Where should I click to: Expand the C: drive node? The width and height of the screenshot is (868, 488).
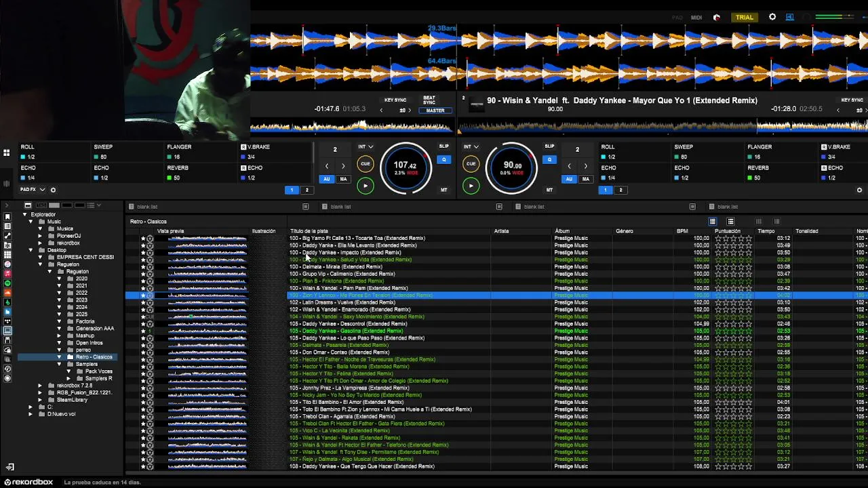click(31, 407)
